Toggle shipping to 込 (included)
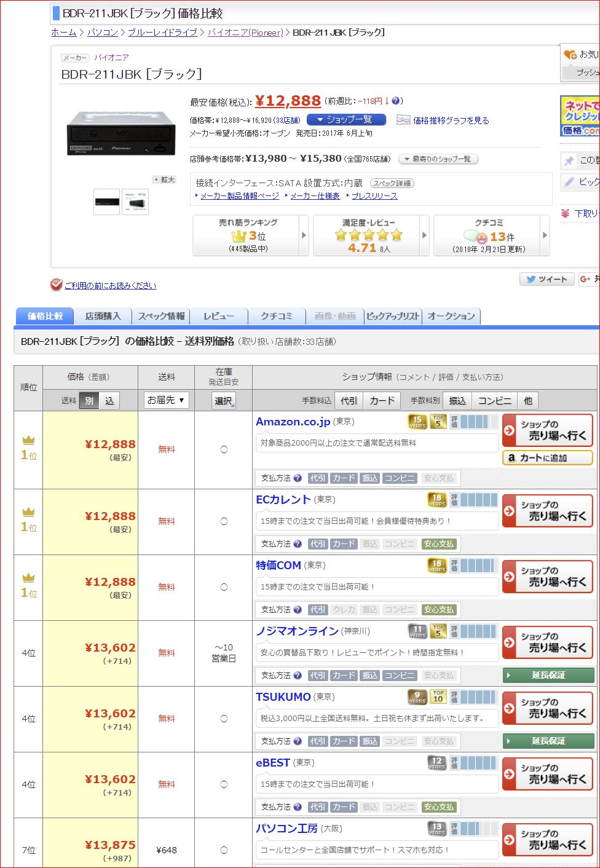The height and width of the screenshot is (868, 600). point(109,401)
